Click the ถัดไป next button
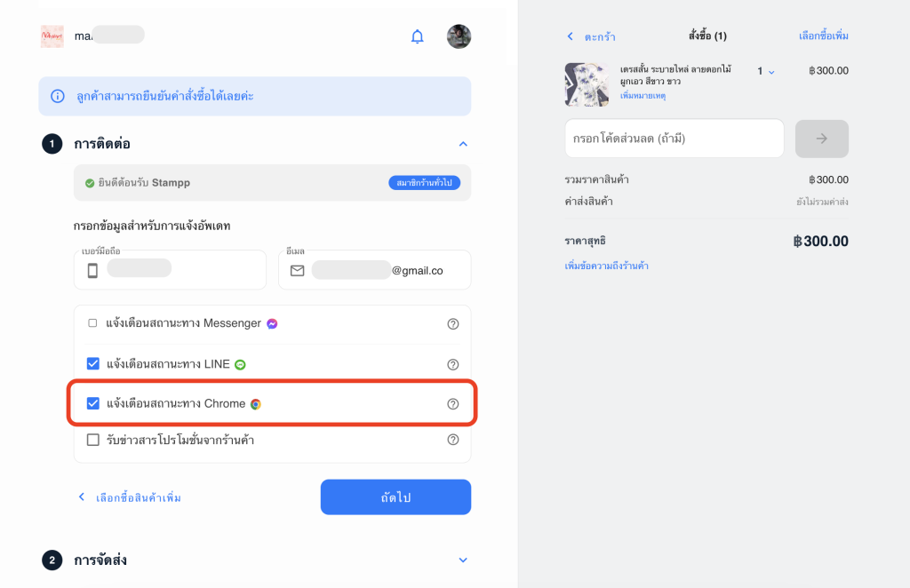 (x=395, y=497)
